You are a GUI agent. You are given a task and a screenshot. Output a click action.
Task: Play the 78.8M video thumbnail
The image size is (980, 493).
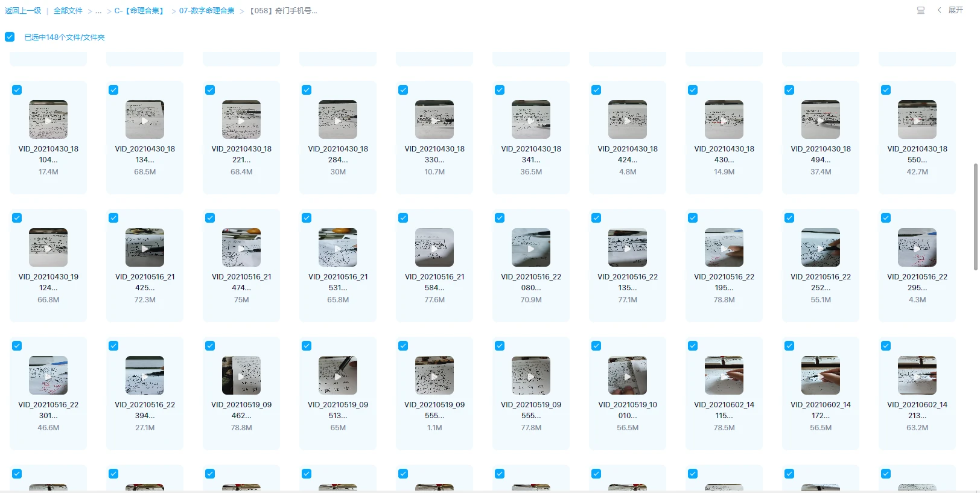pos(724,247)
